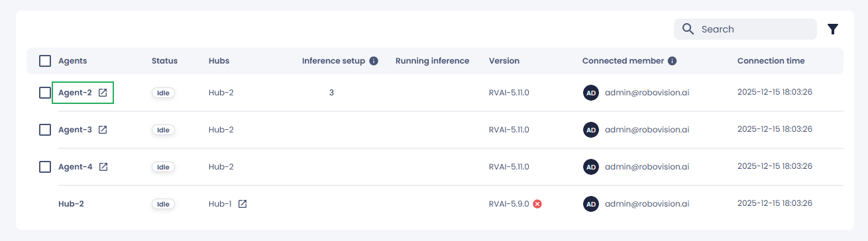Click the Status column header
This screenshot has height=241, width=868.
tap(164, 61)
